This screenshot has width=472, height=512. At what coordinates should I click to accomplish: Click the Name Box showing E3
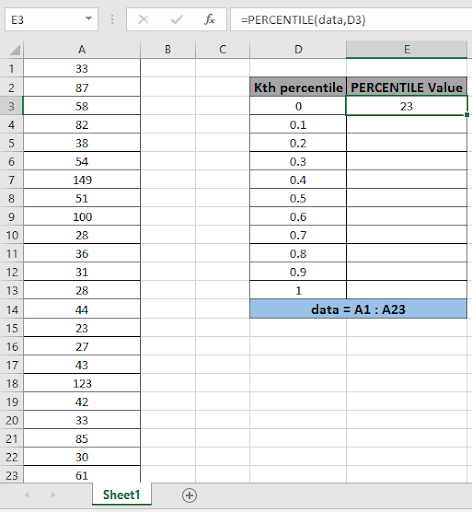tap(51, 20)
